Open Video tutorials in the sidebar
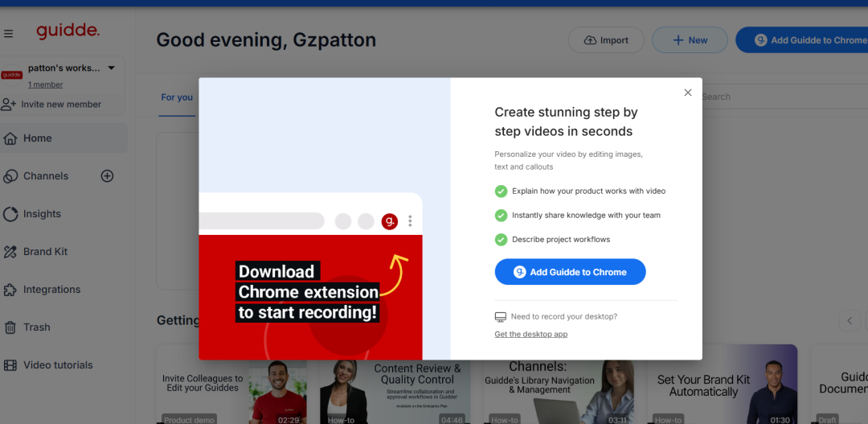Viewport: 868px width, 424px height. 58,364
